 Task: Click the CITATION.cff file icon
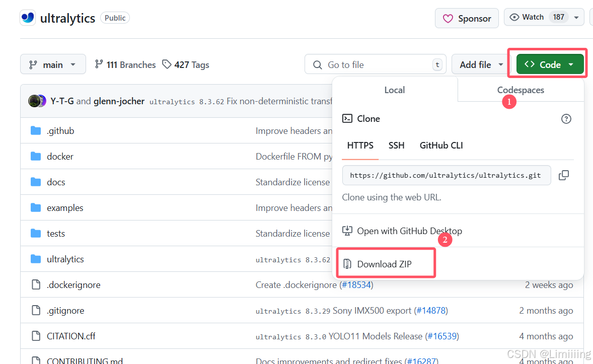36,336
